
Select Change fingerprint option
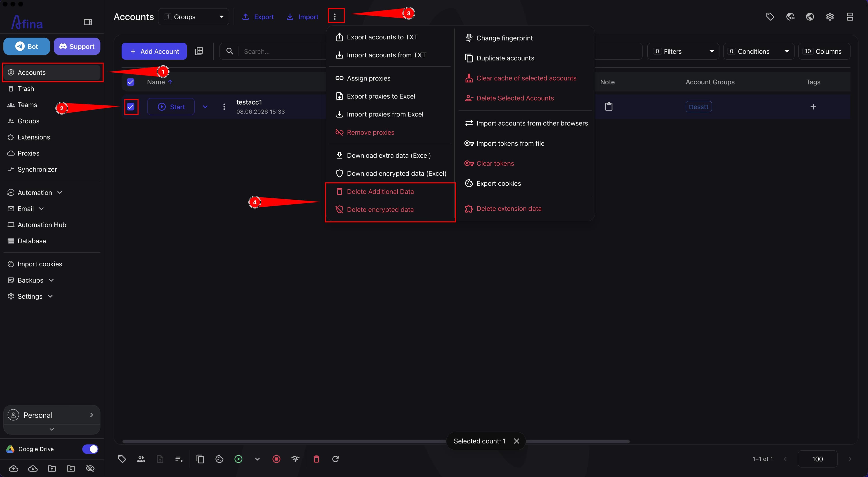(525, 38)
